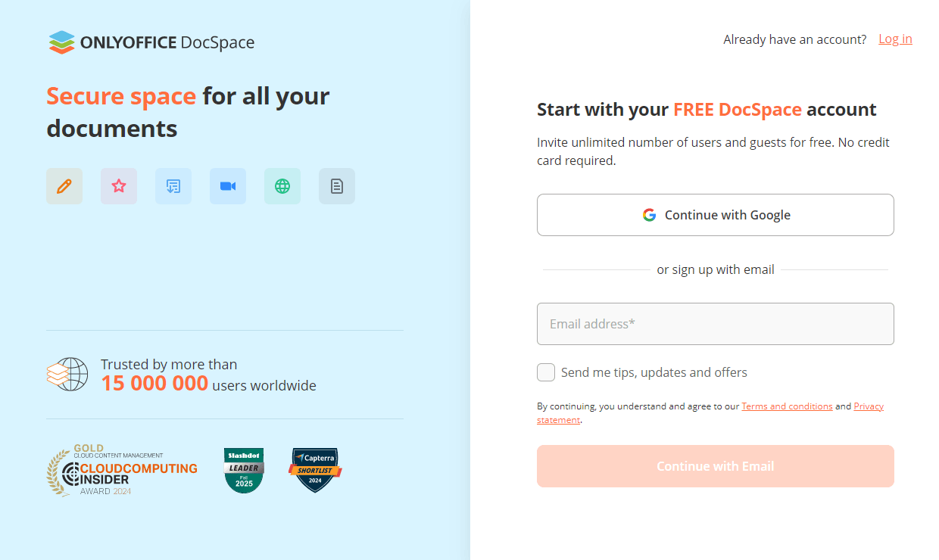
Task: Click the Slashdot Leader 2025 badge
Action: 244,470
